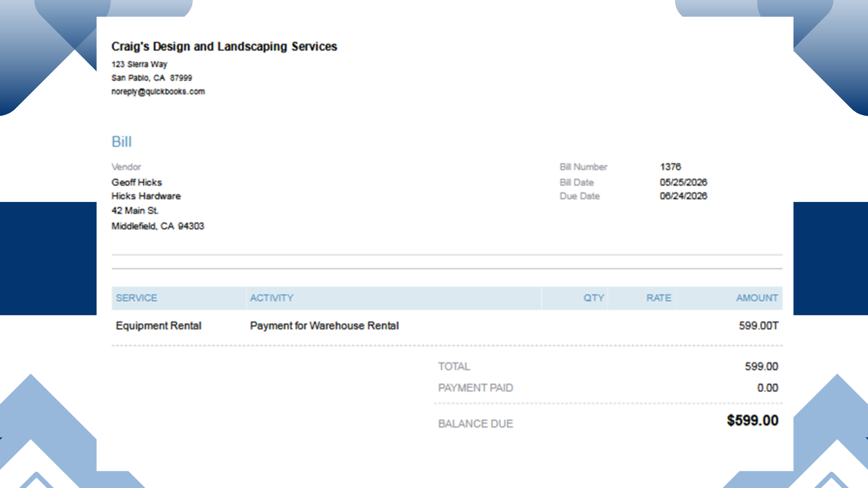Click the vendor name Geoff Hicks

(x=137, y=182)
